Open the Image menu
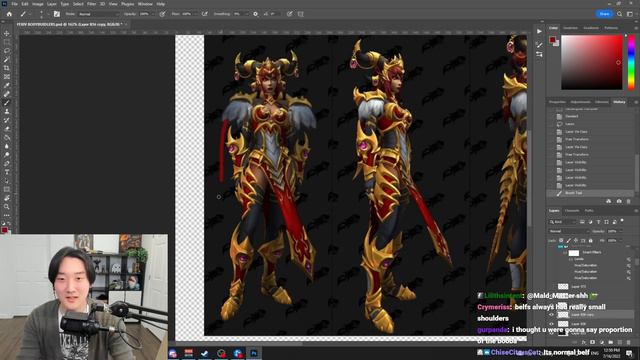This screenshot has width=640, height=360. (x=37, y=4)
